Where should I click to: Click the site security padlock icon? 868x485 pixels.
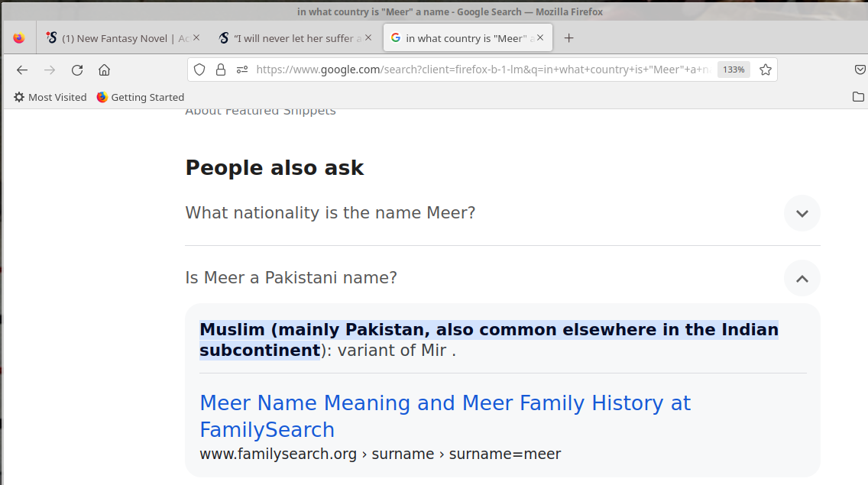[221, 70]
